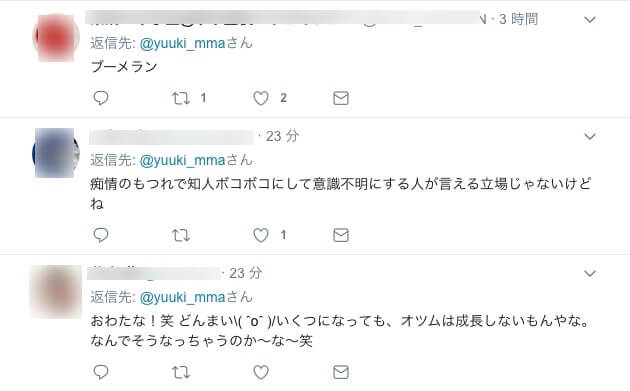Viewport: 630px width, 391px height.
Task: Open the blue avatar of second tweet
Action: pyautogui.click(x=55, y=153)
